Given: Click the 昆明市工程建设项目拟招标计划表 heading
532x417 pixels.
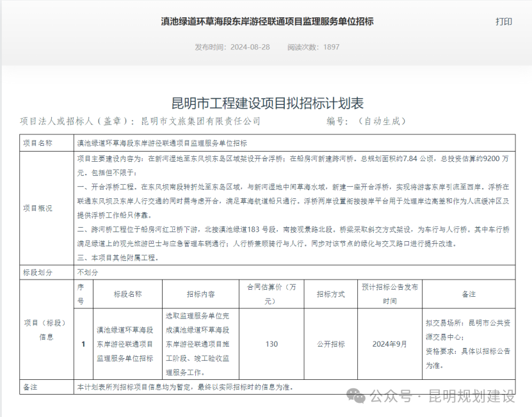Looking at the screenshot, I should click(268, 103).
